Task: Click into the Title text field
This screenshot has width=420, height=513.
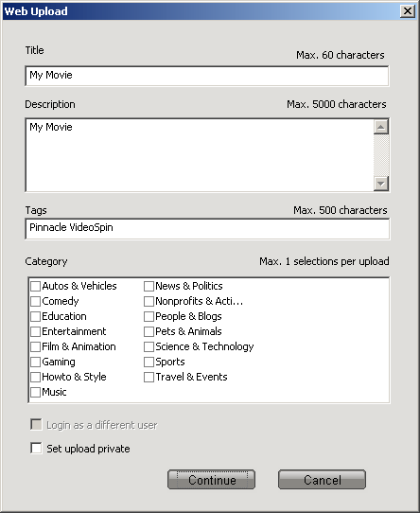Action: click(x=207, y=76)
